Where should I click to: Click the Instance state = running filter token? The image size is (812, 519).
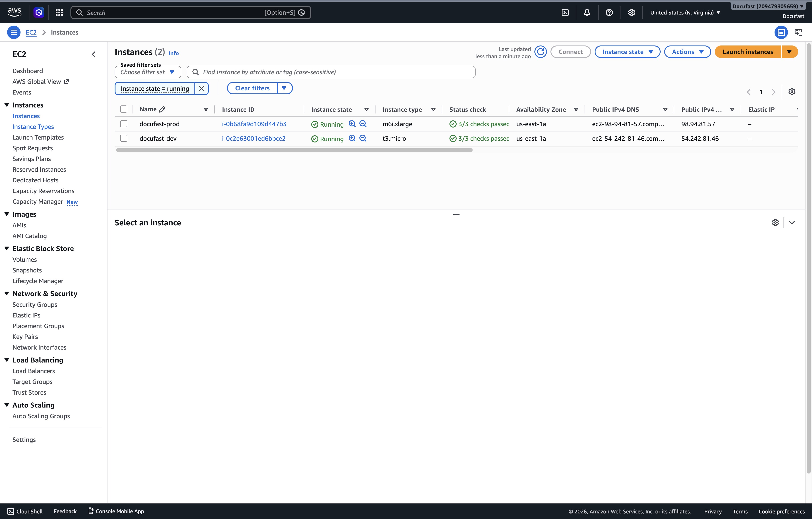click(155, 88)
